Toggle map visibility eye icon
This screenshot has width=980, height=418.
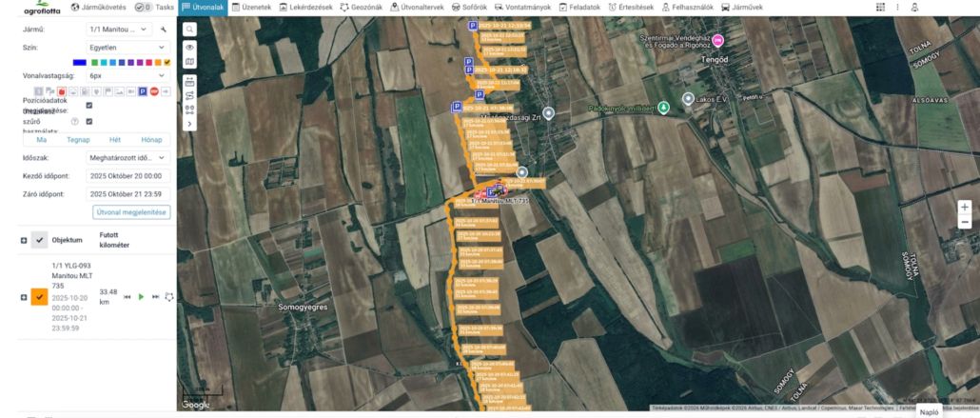coord(189,47)
